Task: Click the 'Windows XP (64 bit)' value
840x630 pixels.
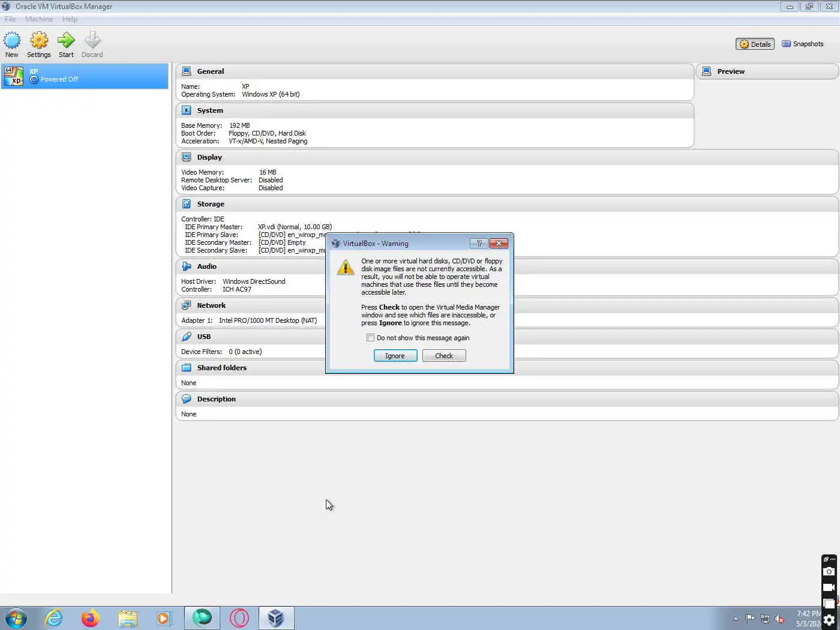Action: click(271, 94)
